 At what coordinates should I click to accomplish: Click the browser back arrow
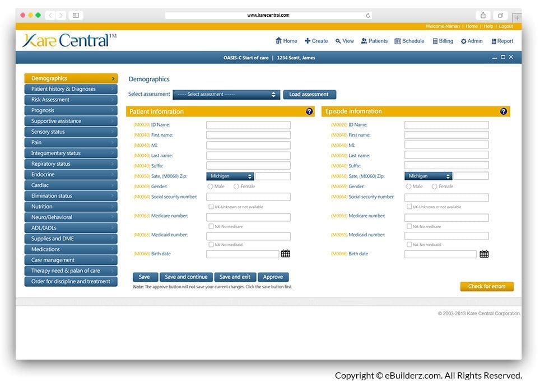[x=50, y=15]
